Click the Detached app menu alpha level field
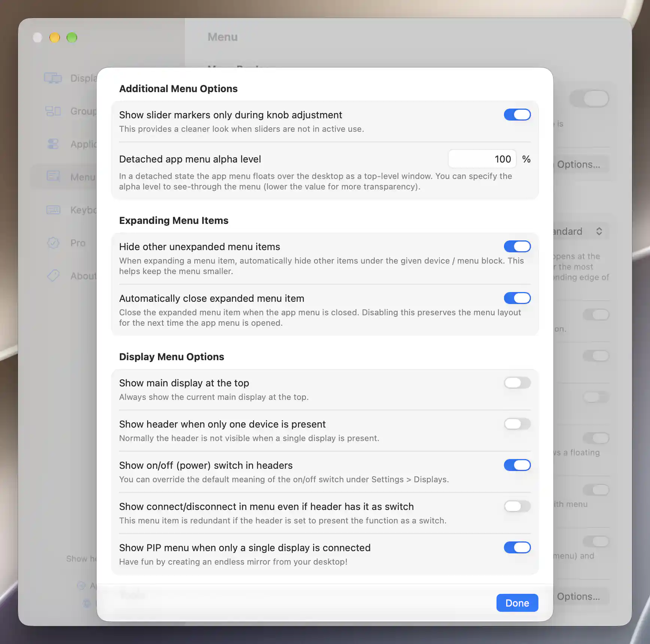Image resolution: width=650 pixels, height=644 pixels. point(482,159)
